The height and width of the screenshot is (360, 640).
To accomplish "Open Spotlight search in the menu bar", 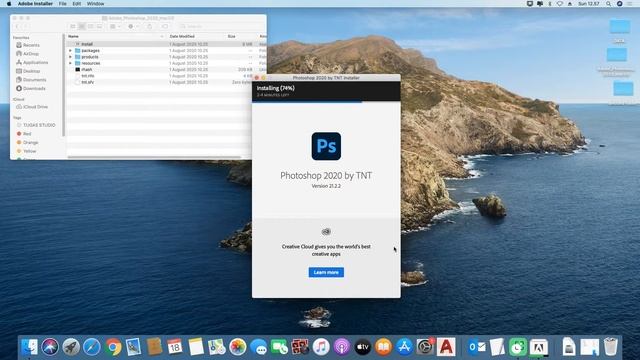I will pyautogui.click(x=609, y=4).
